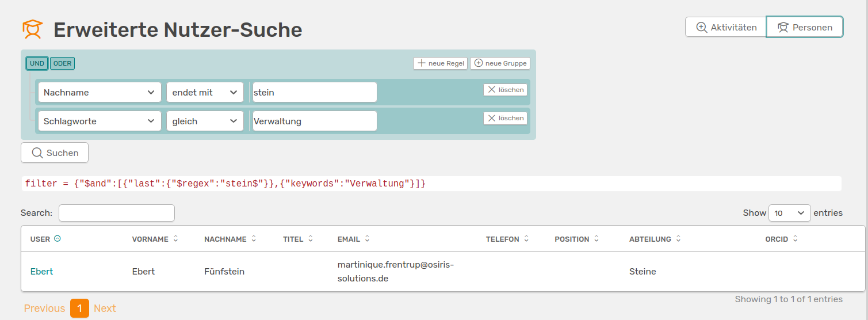The image size is (868, 320).
Task: Sort table by VORNAME column arrows
Action: coord(176,239)
